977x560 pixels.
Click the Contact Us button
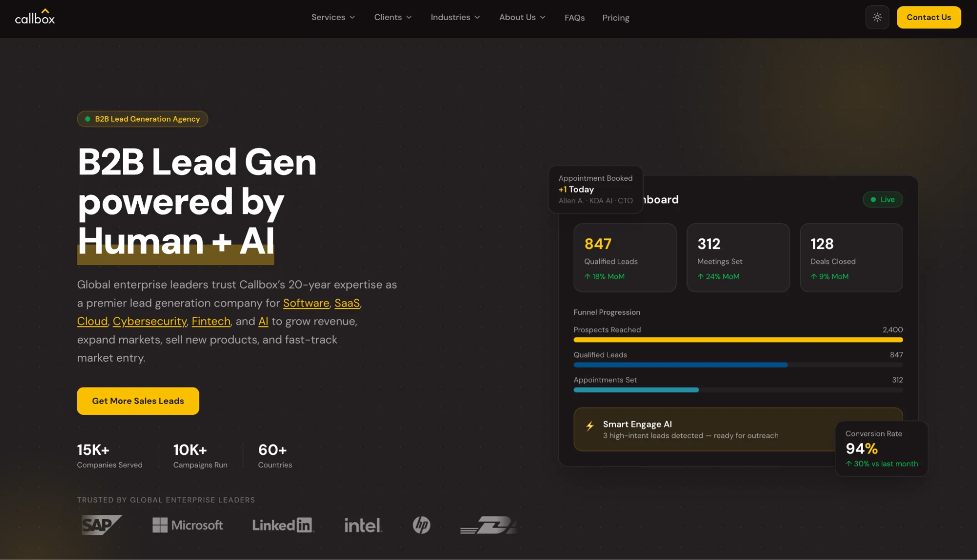pyautogui.click(x=929, y=17)
